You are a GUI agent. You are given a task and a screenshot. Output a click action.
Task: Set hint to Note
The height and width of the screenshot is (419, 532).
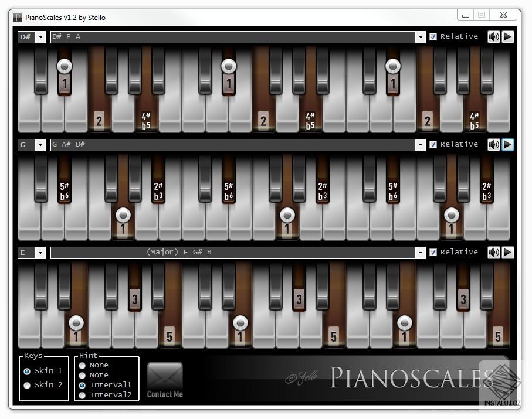point(82,375)
